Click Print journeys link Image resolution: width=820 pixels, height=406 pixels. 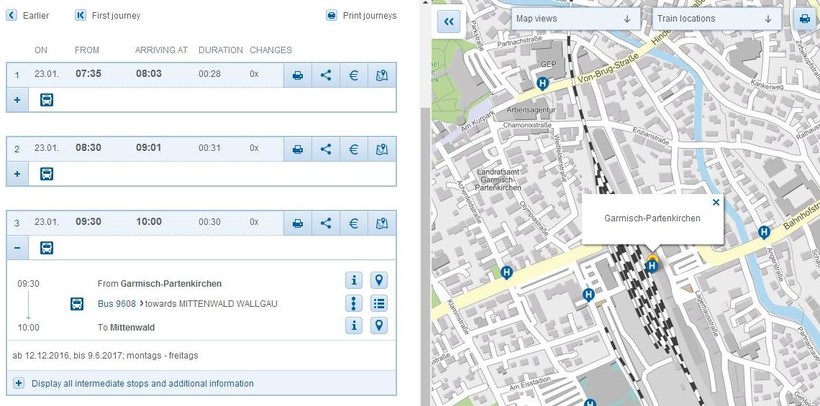point(361,16)
